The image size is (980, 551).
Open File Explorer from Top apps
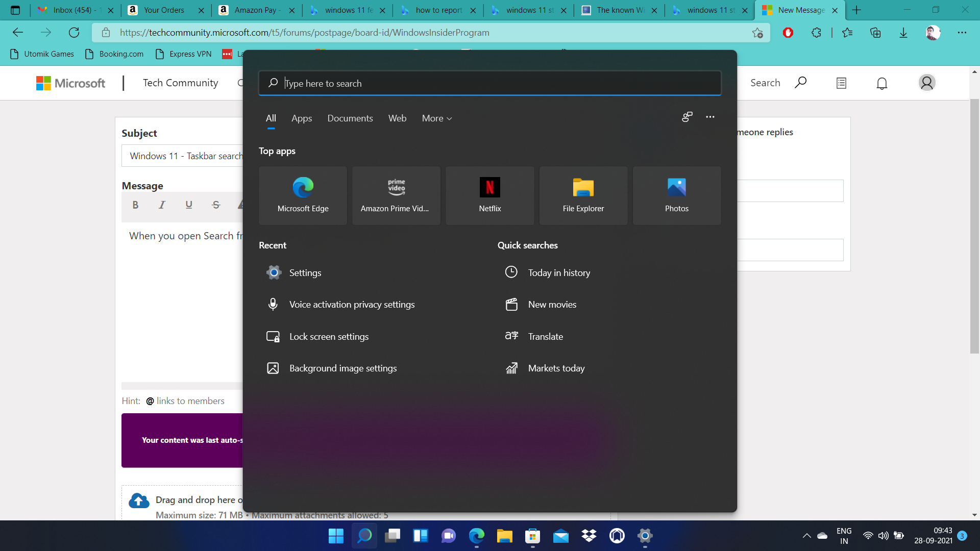[x=583, y=195]
